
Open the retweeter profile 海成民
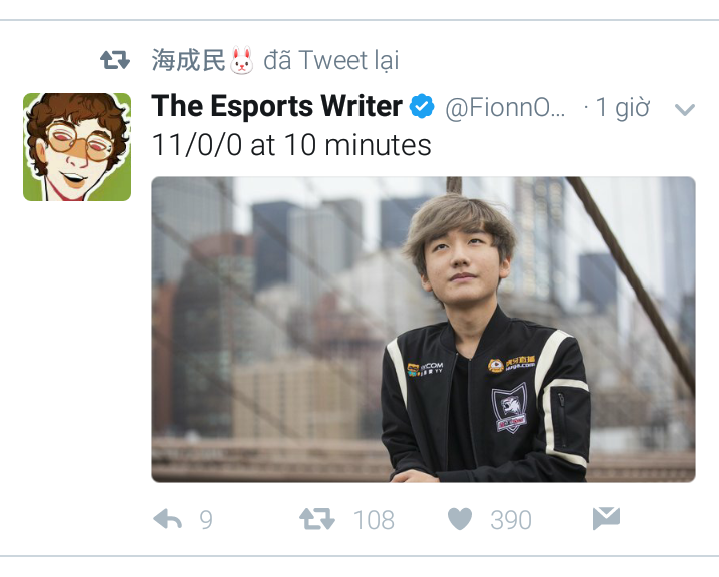click(188, 60)
